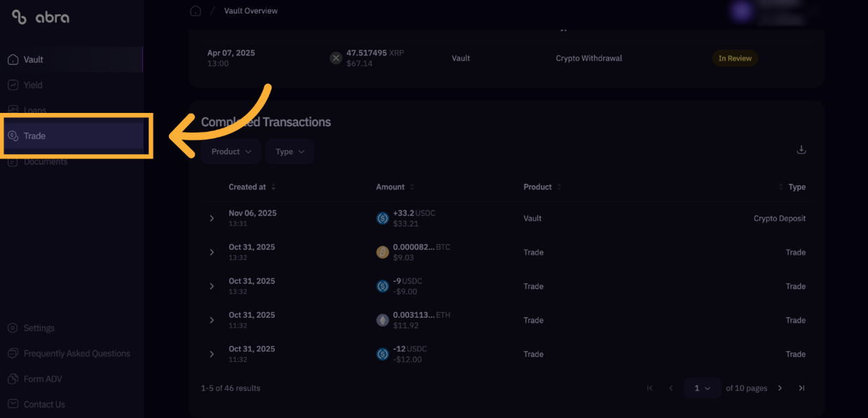Viewport: 868px width, 418px height.
Task: Expand the BTC trade row from Oct 31
Action: [212, 252]
